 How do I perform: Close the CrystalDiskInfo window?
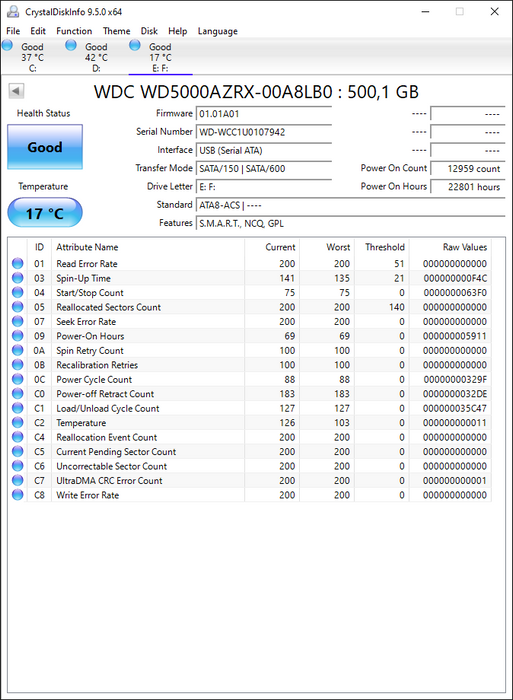click(x=494, y=12)
